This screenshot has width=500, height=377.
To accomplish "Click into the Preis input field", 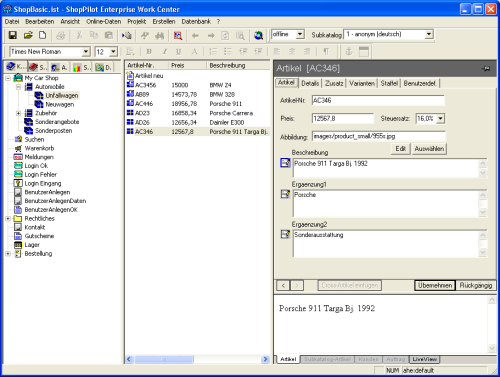I will (343, 118).
